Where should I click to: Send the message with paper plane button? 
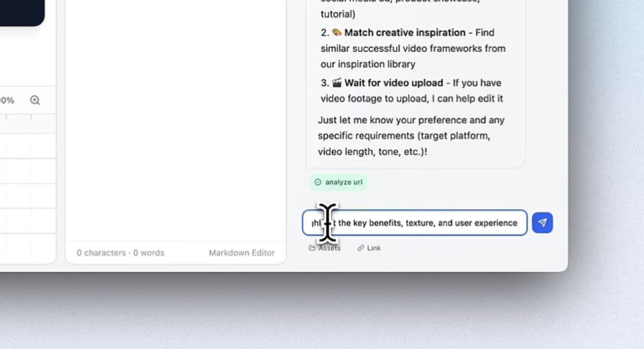click(542, 223)
